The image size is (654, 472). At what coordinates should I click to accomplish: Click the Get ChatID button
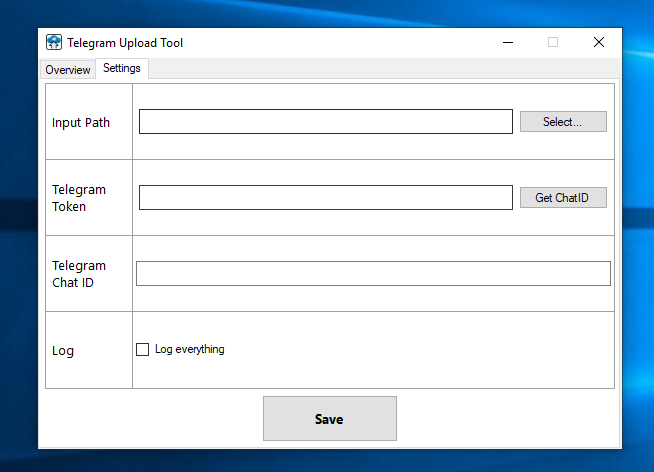click(563, 198)
